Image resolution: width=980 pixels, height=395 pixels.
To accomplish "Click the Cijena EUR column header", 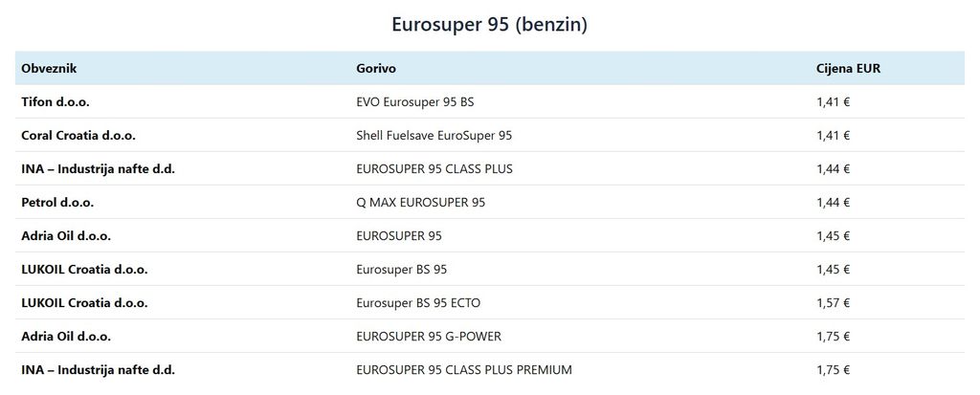I will pos(848,69).
